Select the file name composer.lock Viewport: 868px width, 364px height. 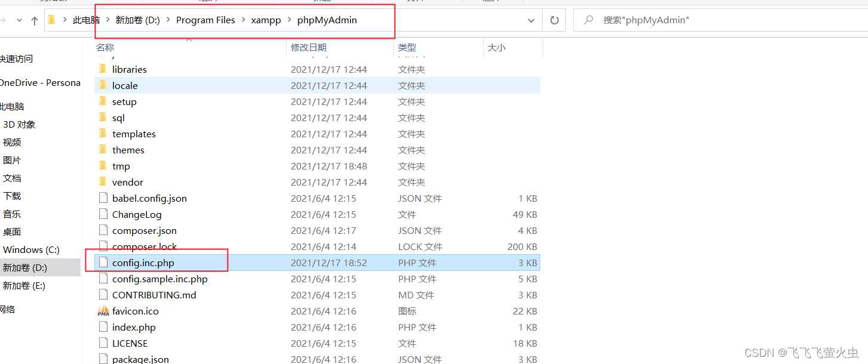(x=144, y=246)
